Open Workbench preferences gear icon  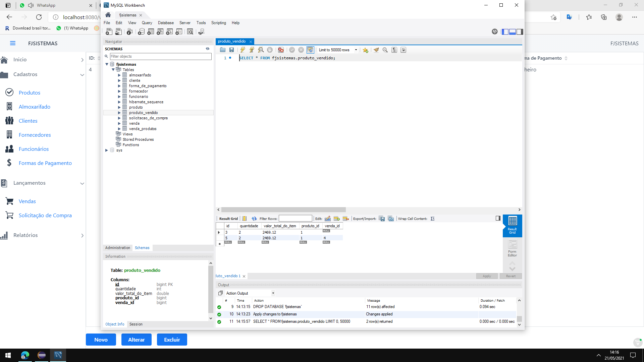click(x=495, y=32)
